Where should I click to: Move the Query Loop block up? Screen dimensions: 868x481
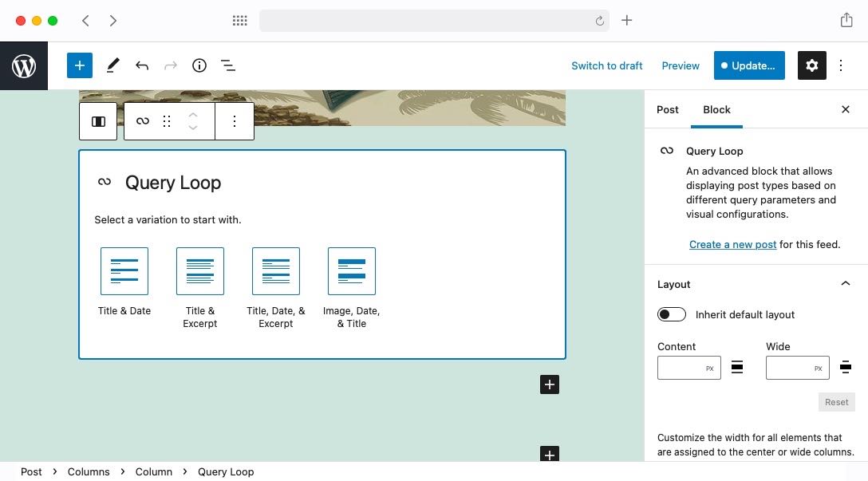[193, 115]
